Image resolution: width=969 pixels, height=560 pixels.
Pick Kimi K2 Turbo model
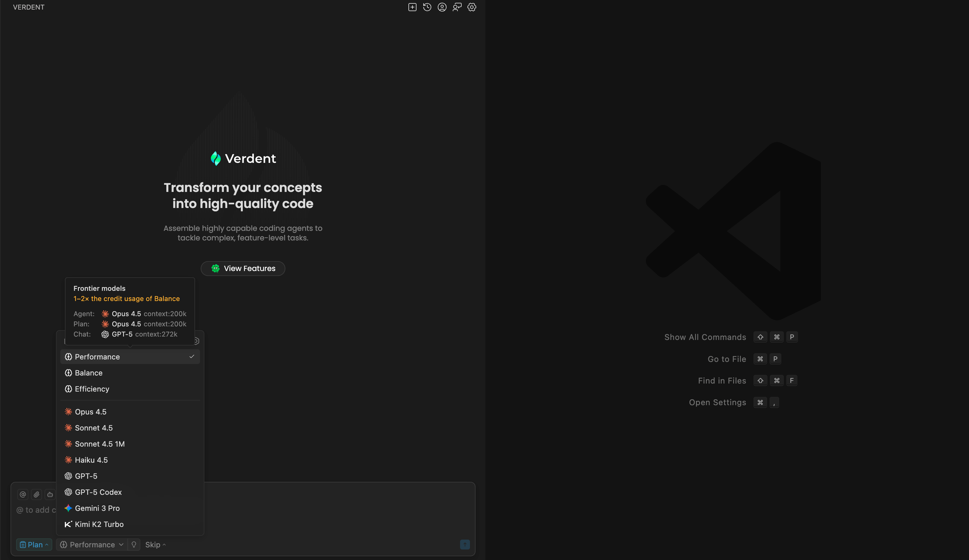pos(99,524)
